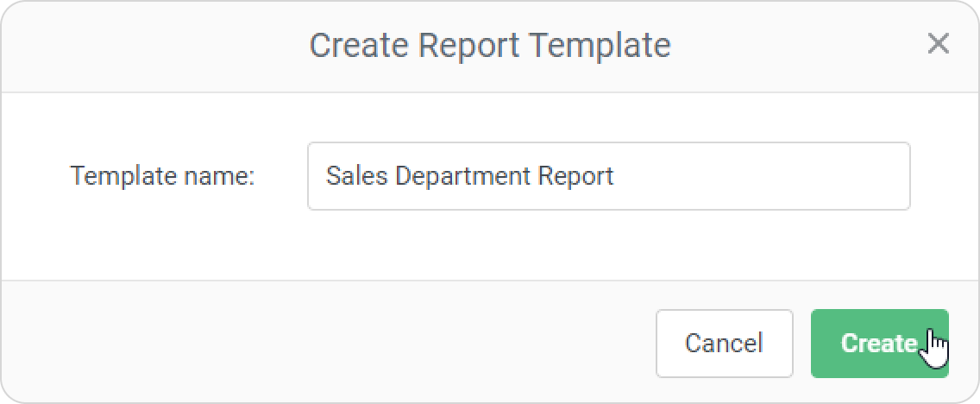Click the dialog body below the name field
This screenshot has width=980, height=404.
click(x=490, y=246)
